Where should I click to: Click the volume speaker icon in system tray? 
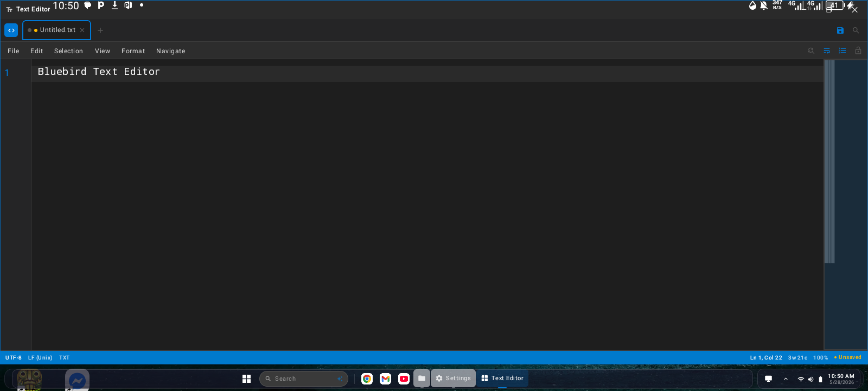811,379
